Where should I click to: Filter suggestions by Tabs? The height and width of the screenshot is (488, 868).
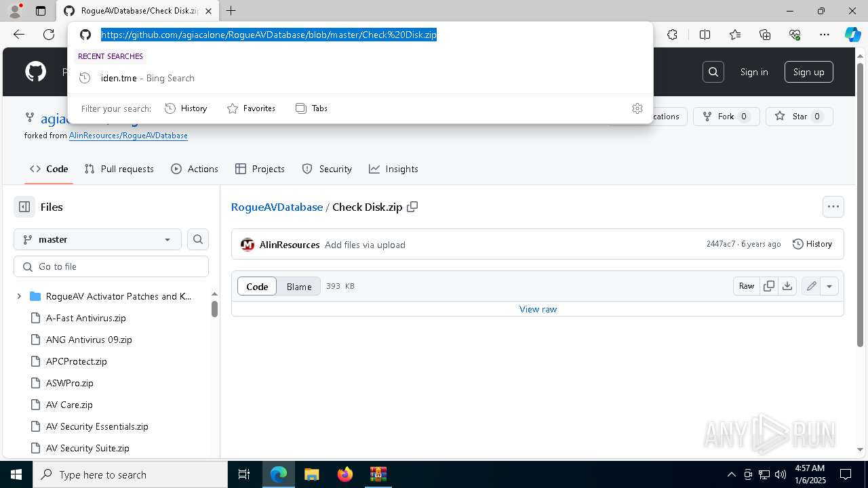(x=312, y=108)
